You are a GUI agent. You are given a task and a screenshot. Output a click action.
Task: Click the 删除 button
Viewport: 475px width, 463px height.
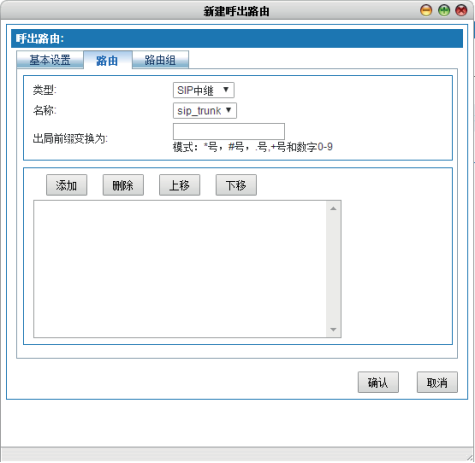[x=123, y=185]
